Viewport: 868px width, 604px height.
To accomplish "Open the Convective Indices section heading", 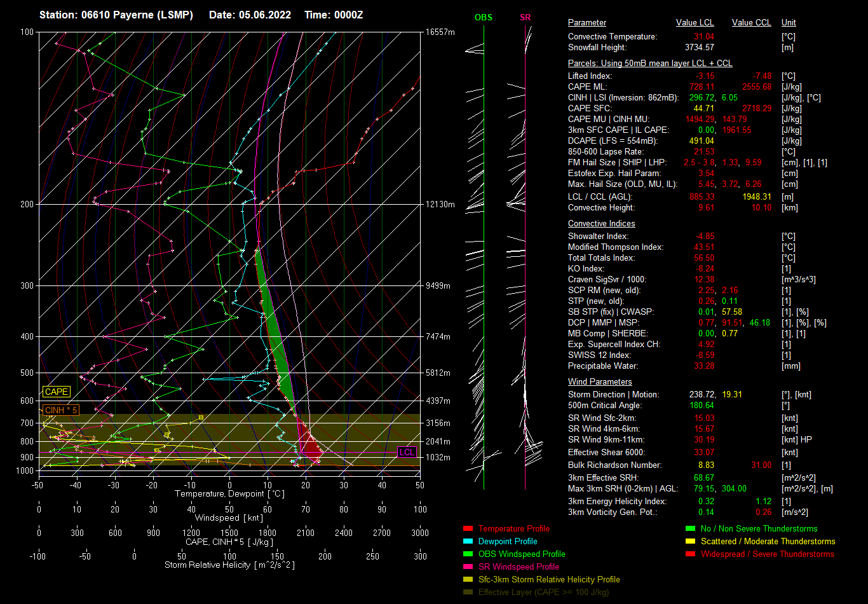I will click(x=601, y=224).
